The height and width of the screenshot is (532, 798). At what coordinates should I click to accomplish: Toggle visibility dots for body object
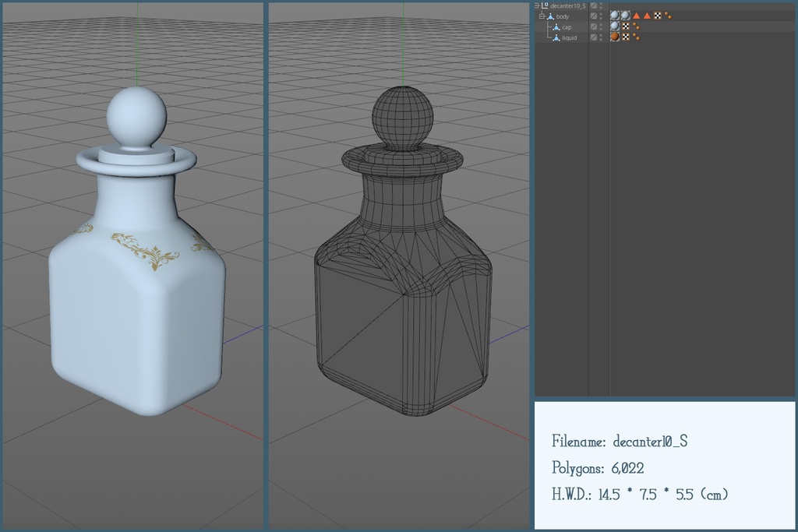601,16
